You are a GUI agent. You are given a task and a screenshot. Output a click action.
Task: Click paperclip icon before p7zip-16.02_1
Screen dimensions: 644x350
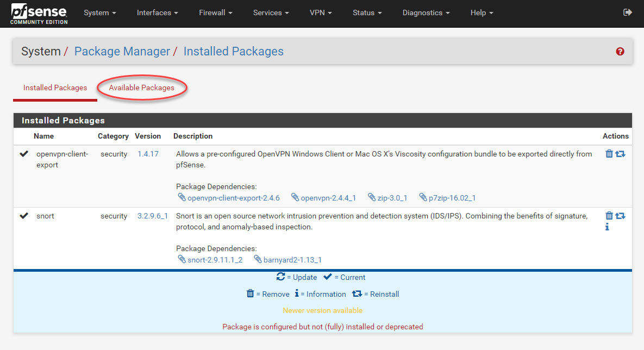[423, 197]
